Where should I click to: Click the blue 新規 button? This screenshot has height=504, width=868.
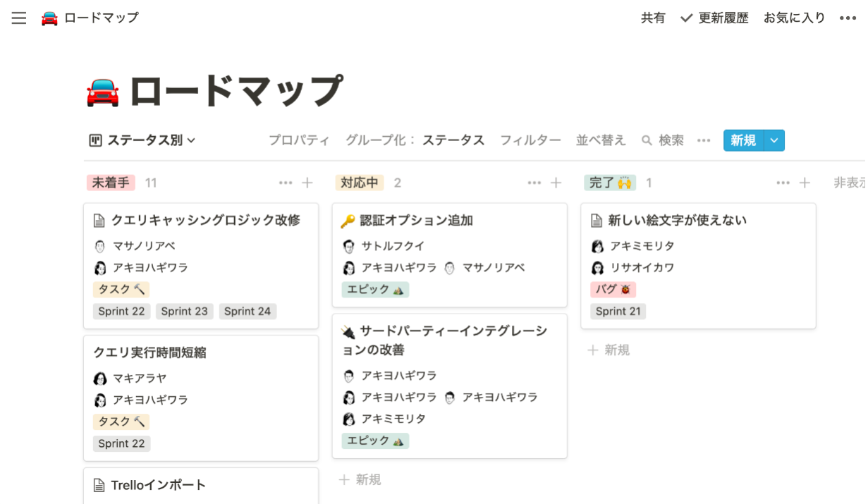742,140
